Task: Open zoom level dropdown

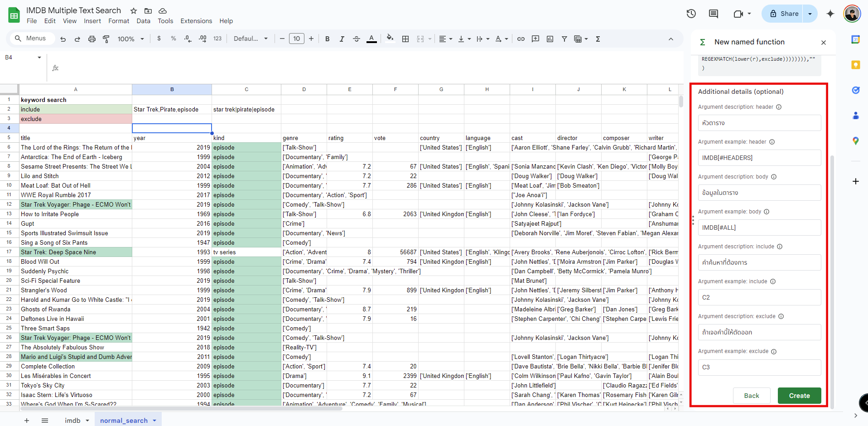Action: [131, 39]
